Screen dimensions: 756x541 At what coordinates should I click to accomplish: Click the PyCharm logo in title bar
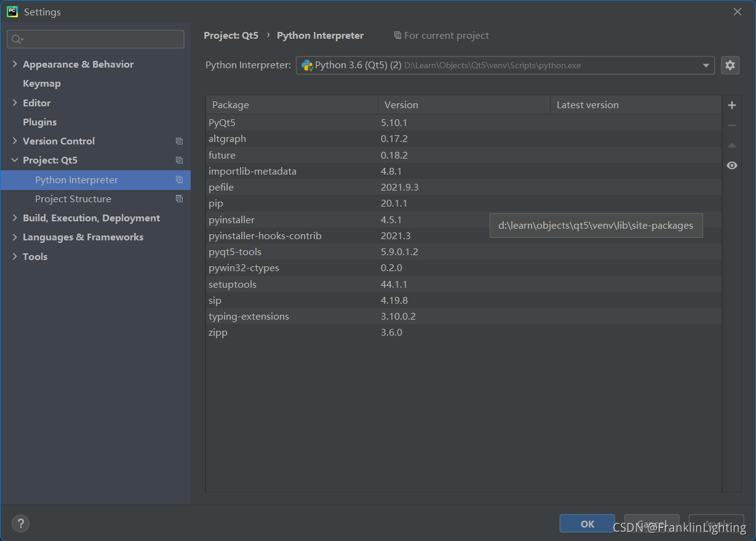12,12
